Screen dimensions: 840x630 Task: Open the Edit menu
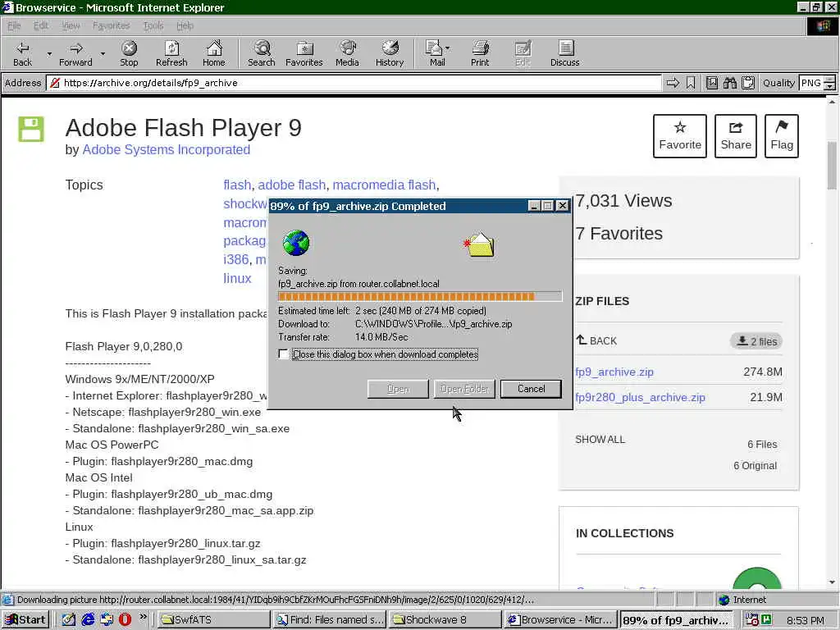tap(41, 25)
